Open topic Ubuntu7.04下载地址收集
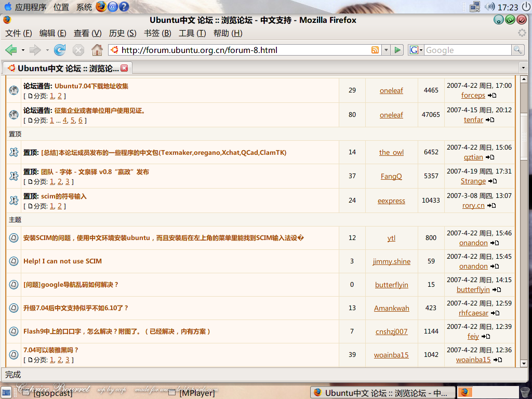This screenshot has height=399, width=532. point(91,86)
